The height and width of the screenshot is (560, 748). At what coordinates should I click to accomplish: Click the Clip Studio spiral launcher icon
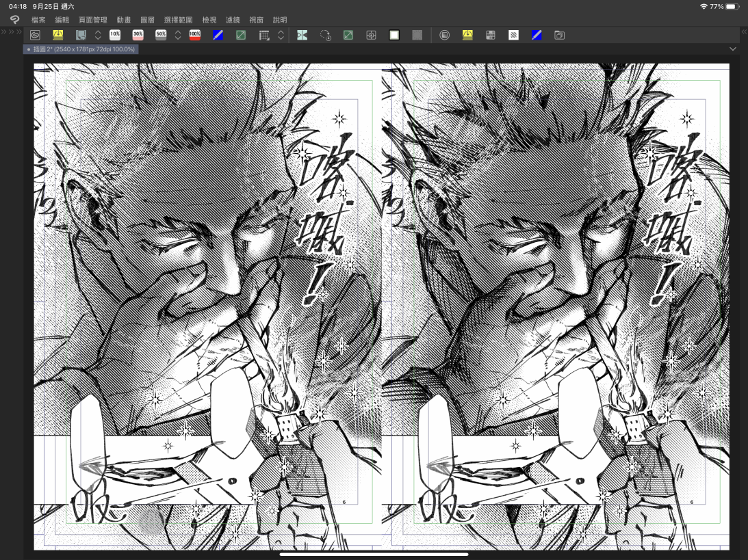point(35,36)
